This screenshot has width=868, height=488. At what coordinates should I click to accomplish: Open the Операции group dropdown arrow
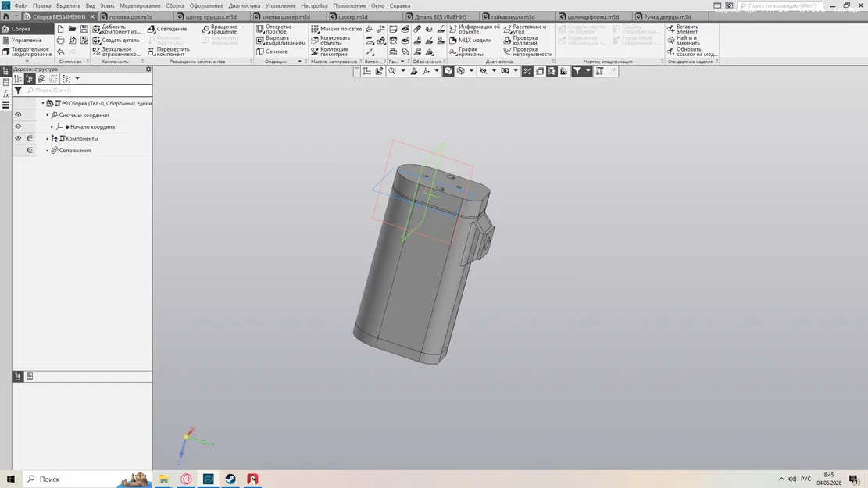[x=299, y=62]
